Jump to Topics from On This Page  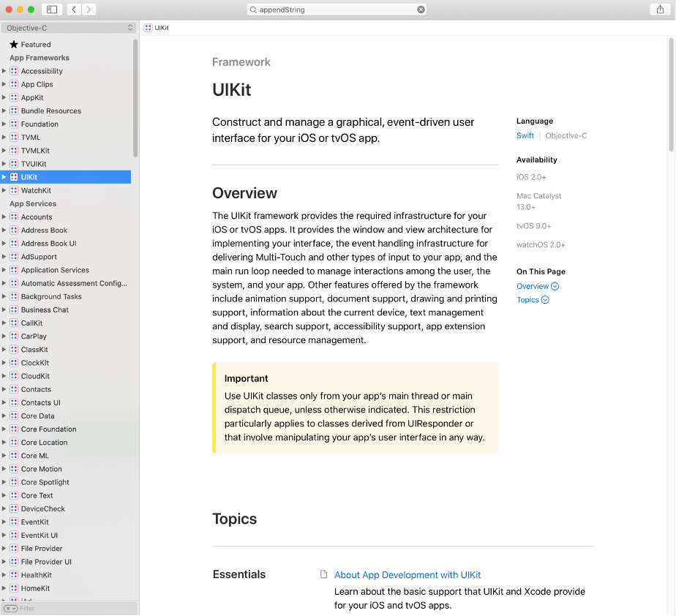[x=527, y=300]
